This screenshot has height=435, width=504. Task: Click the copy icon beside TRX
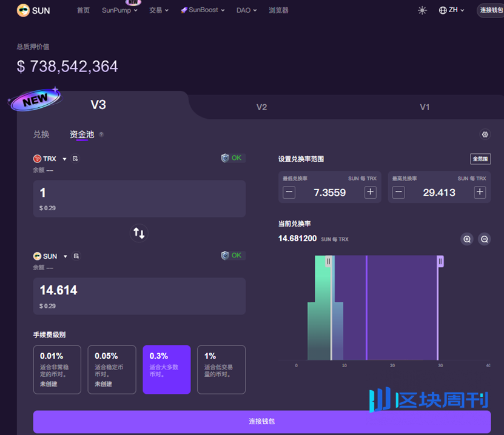[75, 159]
